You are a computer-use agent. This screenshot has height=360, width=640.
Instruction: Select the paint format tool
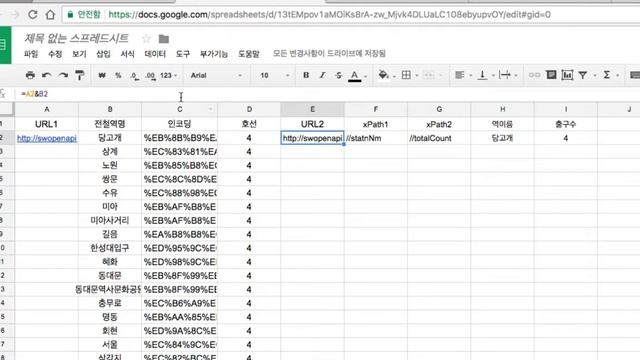80,75
